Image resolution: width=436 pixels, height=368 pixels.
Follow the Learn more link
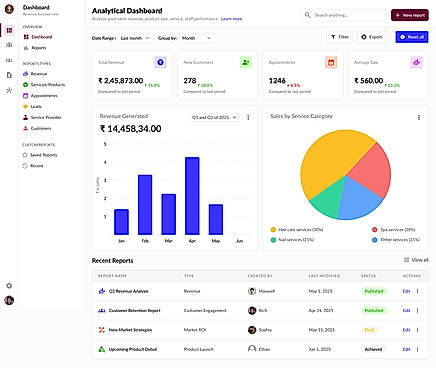click(x=231, y=19)
